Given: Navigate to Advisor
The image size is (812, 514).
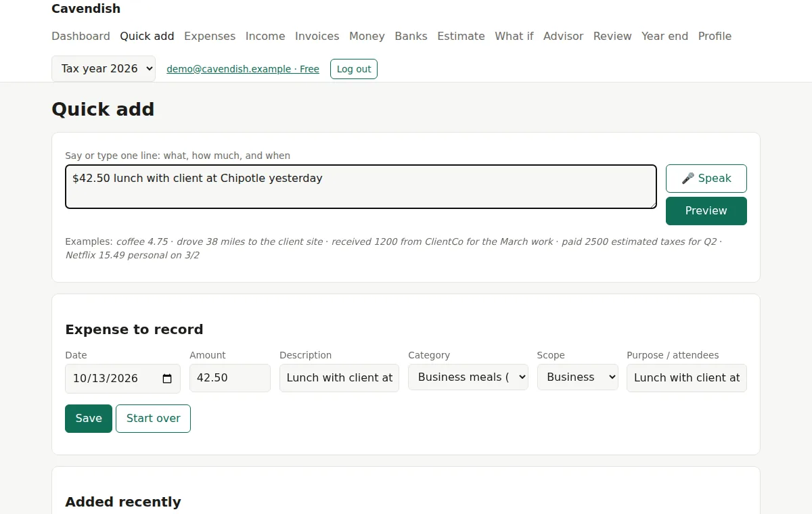Looking at the screenshot, I should [563, 36].
